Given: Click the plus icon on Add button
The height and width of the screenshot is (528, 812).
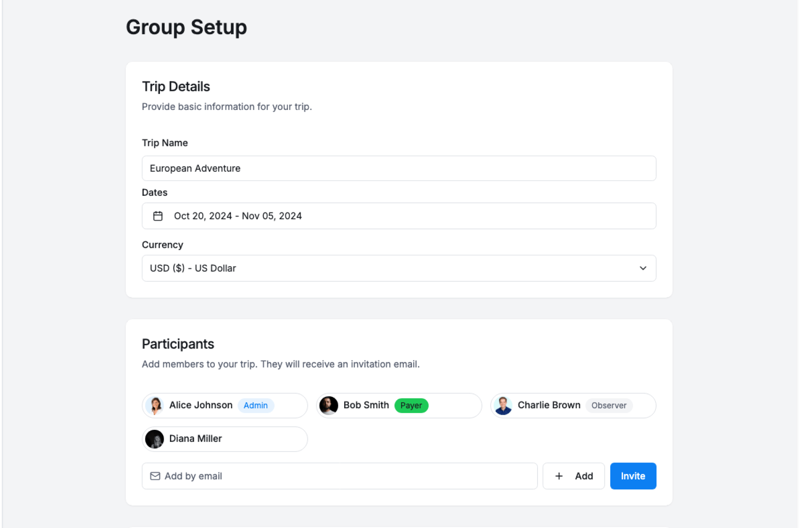Looking at the screenshot, I should (x=559, y=476).
